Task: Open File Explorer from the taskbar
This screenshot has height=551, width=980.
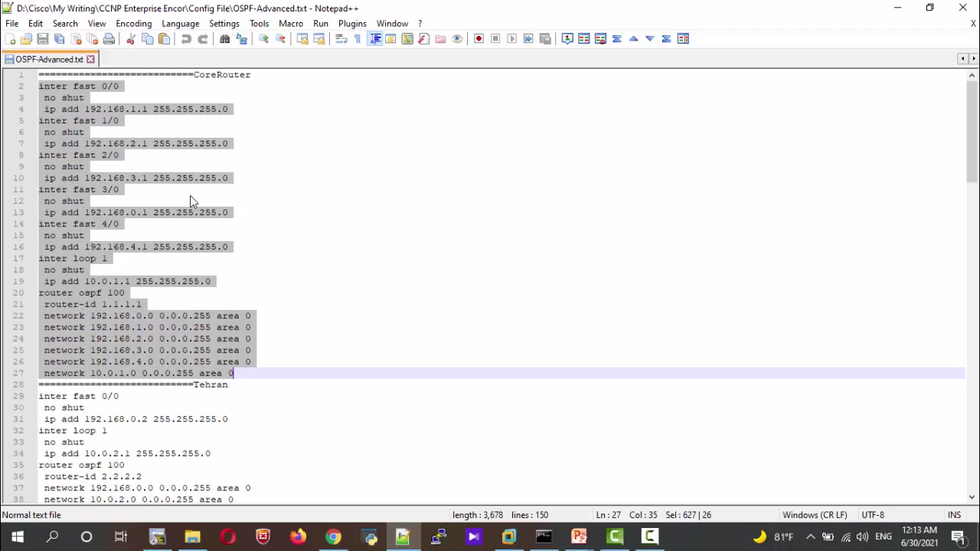Action: [x=192, y=537]
